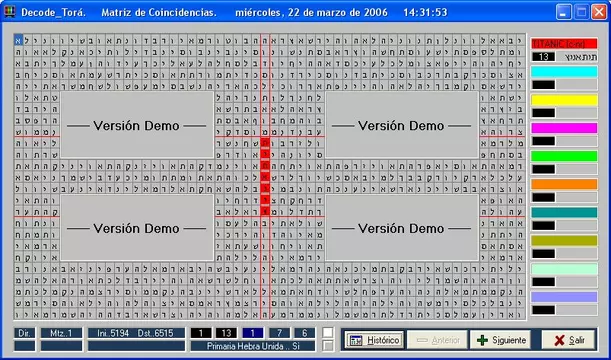
Task: Tick the upper small checkbox beside the Histórico button
Action: tap(328, 332)
